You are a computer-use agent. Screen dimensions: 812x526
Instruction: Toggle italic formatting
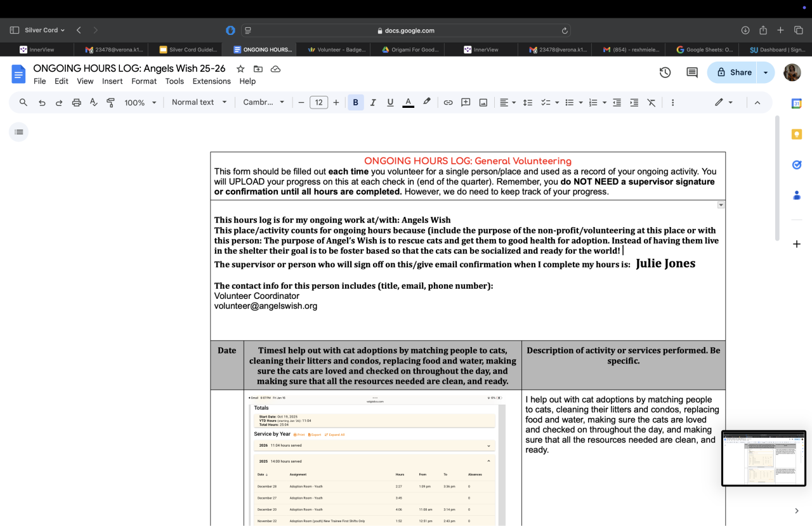pyautogui.click(x=373, y=102)
